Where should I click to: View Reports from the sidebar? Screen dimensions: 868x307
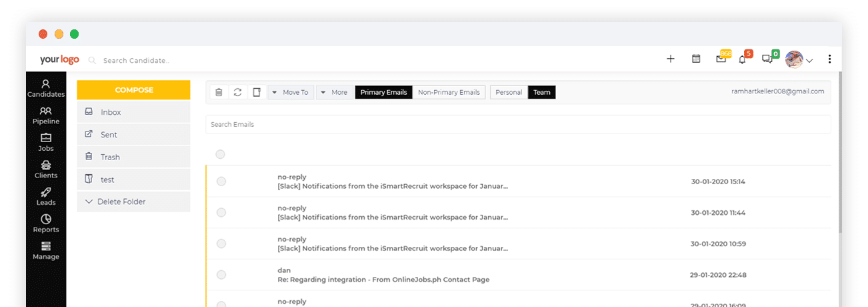[x=45, y=224]
